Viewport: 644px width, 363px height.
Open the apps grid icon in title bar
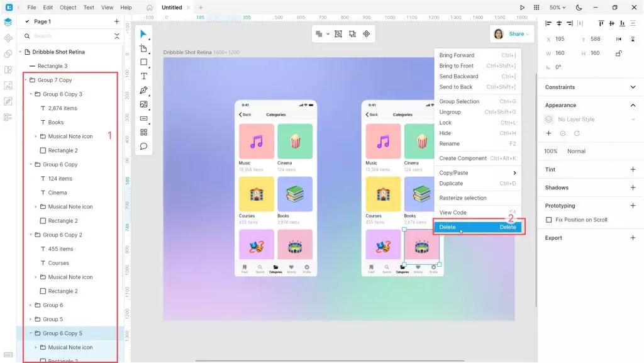point(536,8)
